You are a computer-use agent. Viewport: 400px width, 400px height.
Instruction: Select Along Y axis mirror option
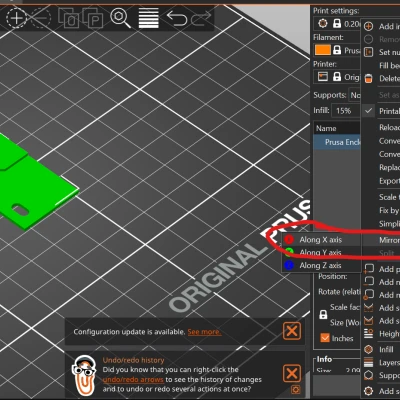[x=321, y=252]
